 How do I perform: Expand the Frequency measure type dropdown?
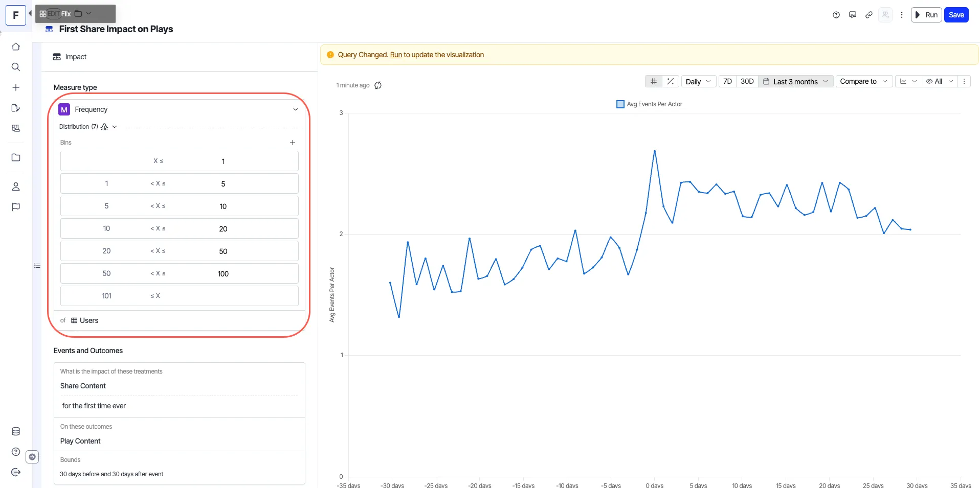pos(179,109)
